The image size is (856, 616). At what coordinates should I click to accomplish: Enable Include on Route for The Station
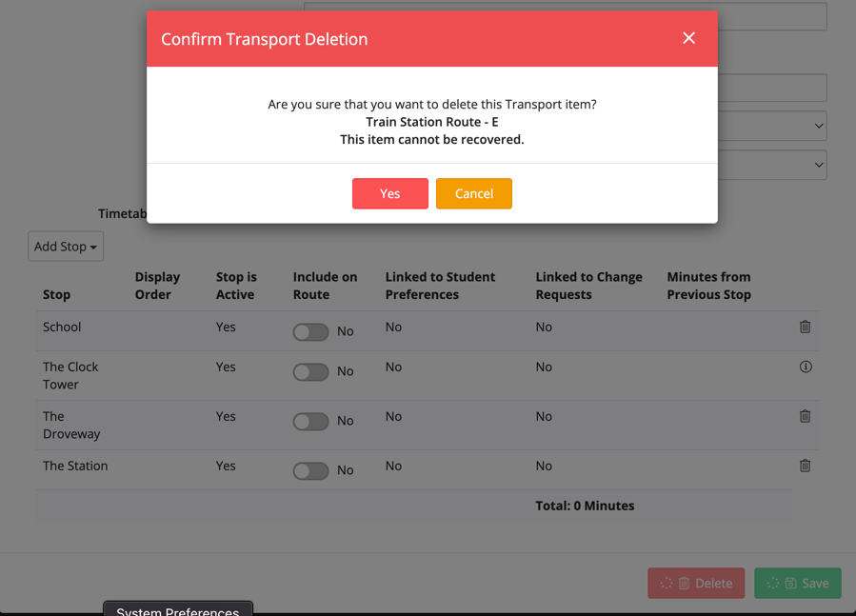click(x=310, y=470)
